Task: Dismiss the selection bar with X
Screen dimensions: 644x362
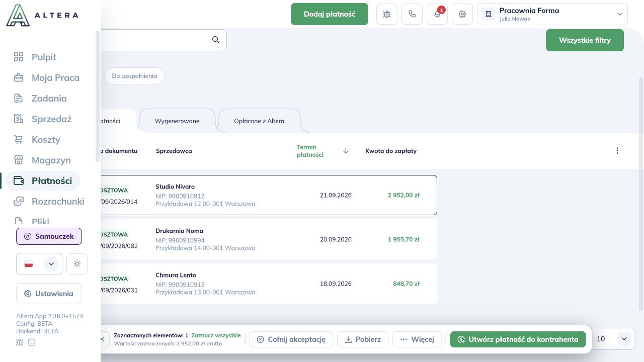Action: pos(102,339)
